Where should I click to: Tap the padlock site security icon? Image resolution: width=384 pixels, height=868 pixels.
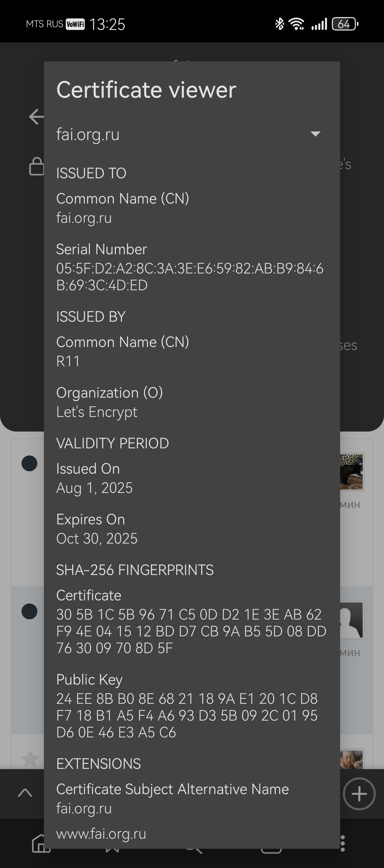click(36, 166)
